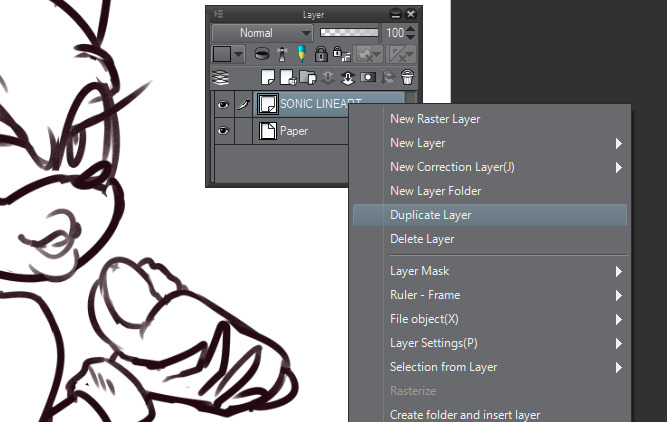Image resolution: width=667 pixels, height=422 pixels.
Task: Select Delete Layer in context menu
Action: (x=422, y=239)
